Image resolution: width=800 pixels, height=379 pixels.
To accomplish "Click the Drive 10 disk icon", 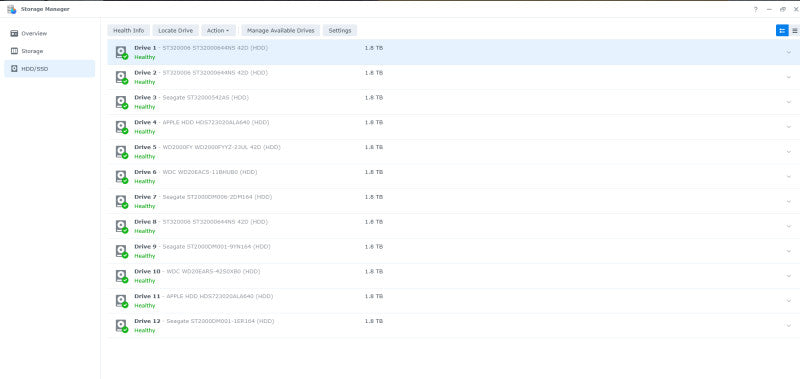I will (121, 276).
